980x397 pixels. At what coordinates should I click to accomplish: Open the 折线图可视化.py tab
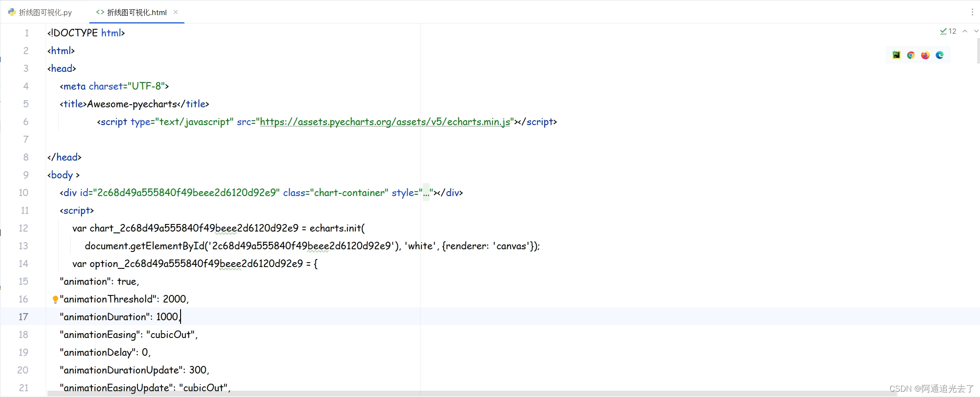coord(40,12)
